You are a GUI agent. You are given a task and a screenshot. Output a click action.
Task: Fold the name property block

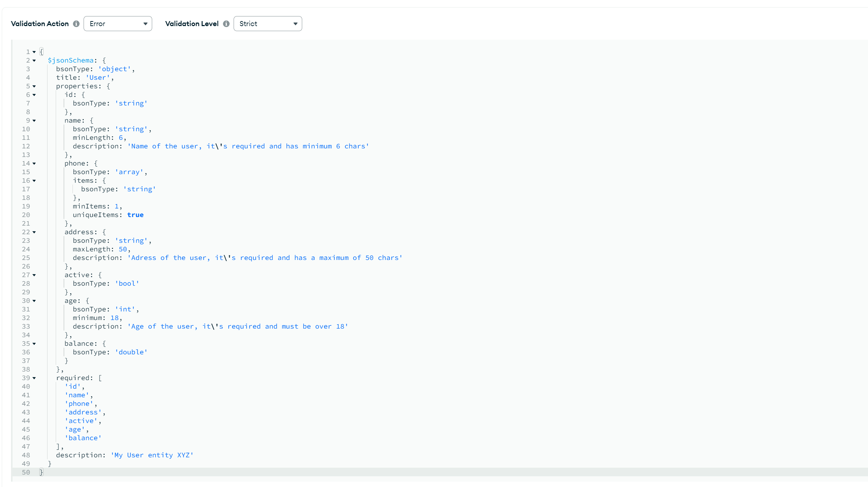coord(34,120)
